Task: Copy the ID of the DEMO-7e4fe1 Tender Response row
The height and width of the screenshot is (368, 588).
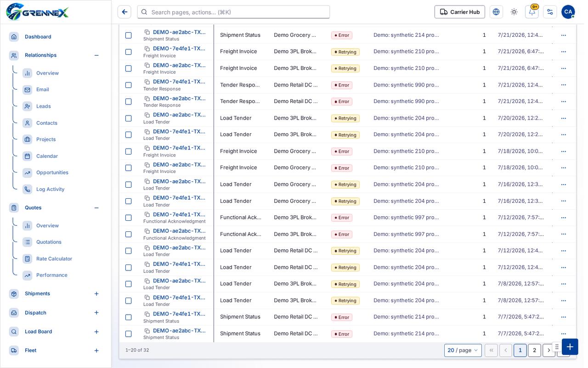Action: coord(147,82)
